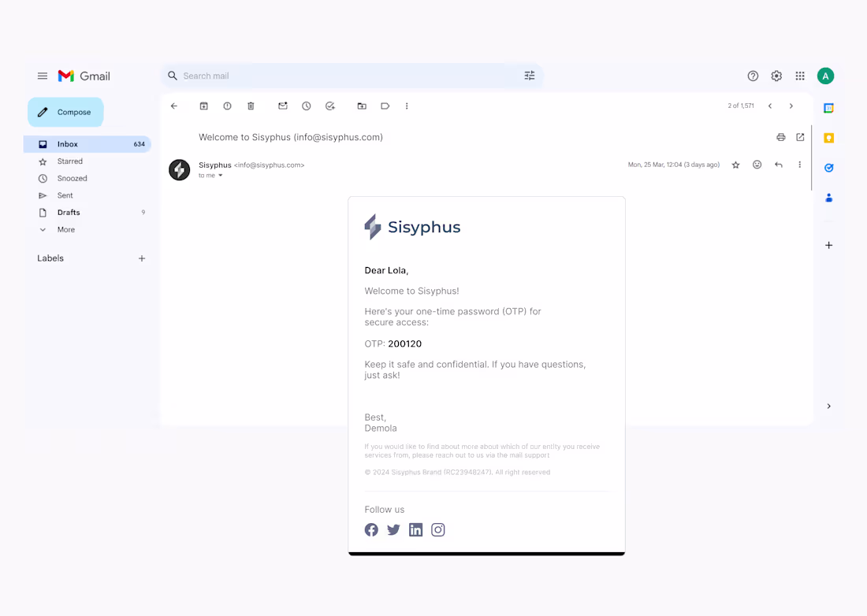Visit Sisyphus on Instagram
Image resolution: width=867 pixels, height=616 pixels.
pos(438,529)
